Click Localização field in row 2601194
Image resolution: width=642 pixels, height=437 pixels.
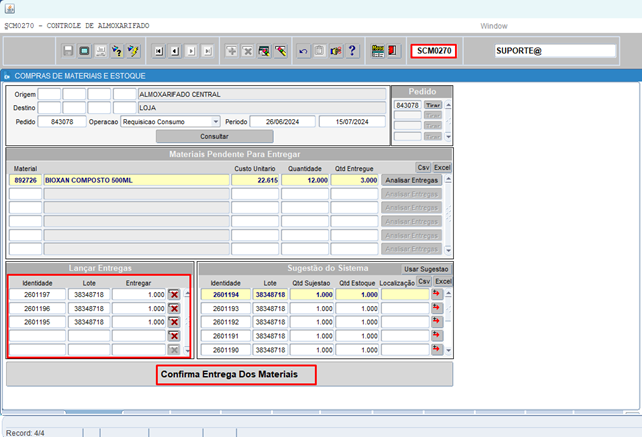point(405,294)
